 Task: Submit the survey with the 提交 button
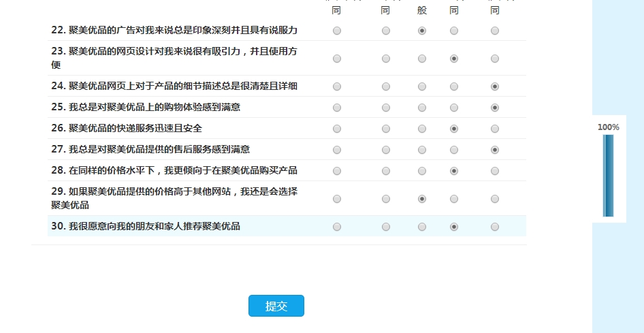[276, 306]
